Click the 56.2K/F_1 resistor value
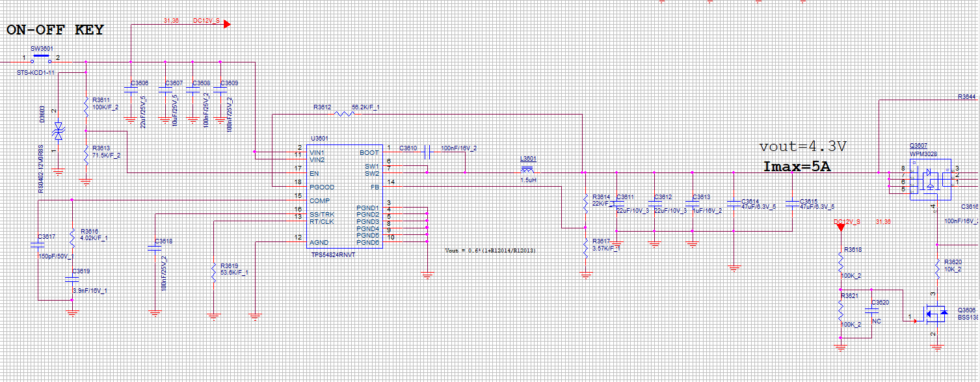 coord(365,107)
